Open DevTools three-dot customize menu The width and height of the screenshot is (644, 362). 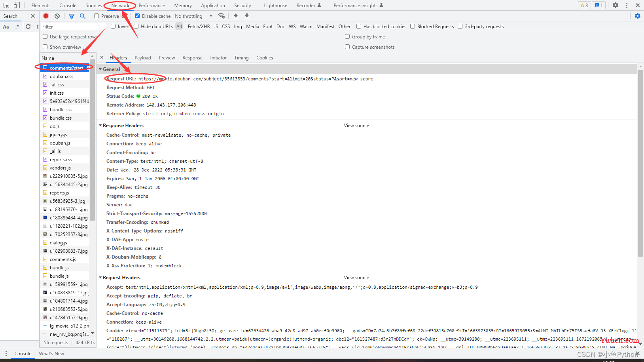[627, 5]
